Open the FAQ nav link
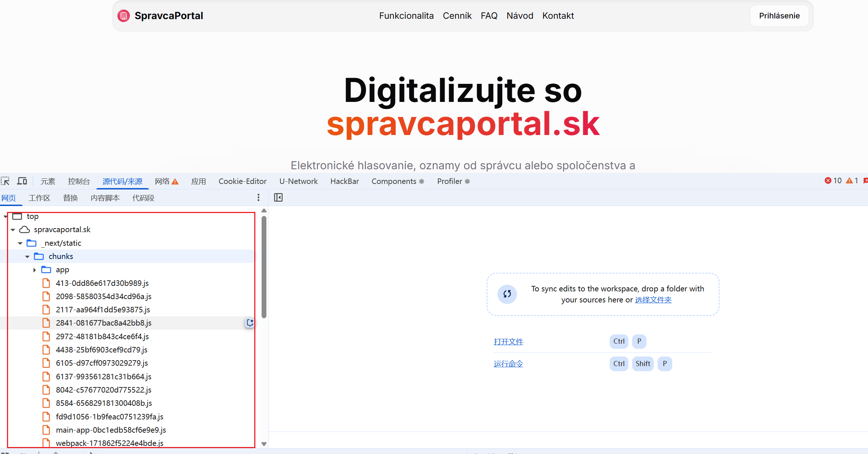The image size is (868, 454). pos(489,16)
